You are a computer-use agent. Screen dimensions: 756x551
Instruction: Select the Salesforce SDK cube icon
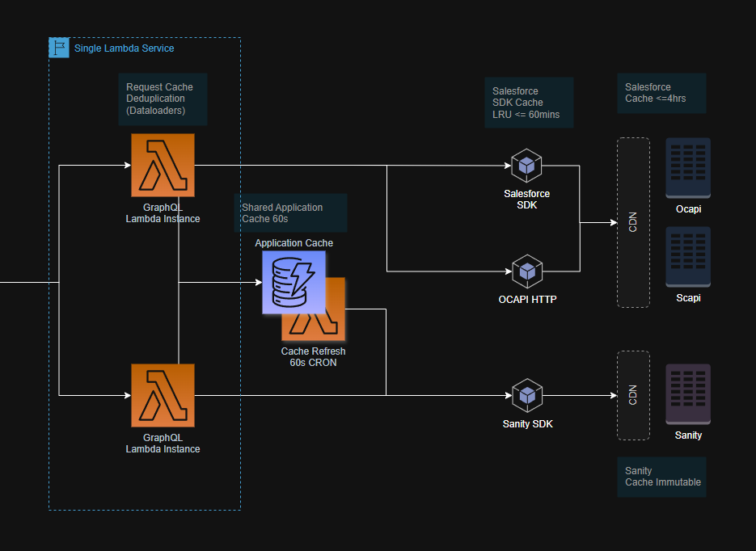click(526, 165)
